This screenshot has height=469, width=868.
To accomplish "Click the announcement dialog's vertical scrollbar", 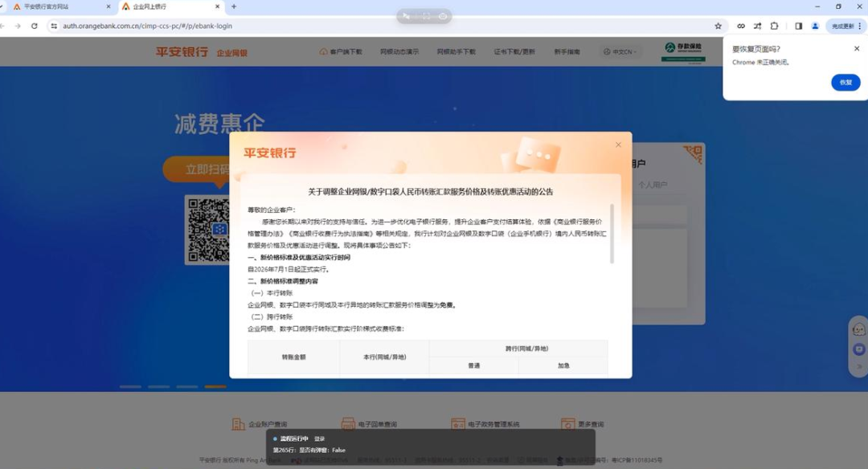I will click(612, 234).
